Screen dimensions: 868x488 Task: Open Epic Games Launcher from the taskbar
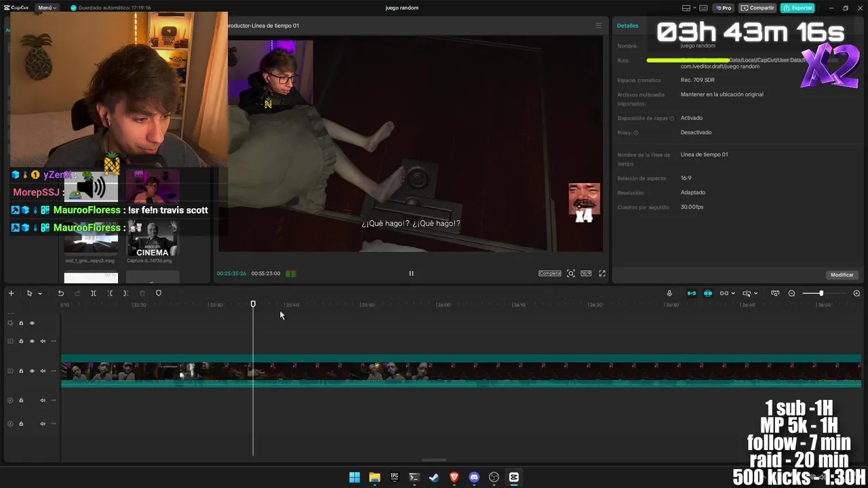[x=394, y=477]
